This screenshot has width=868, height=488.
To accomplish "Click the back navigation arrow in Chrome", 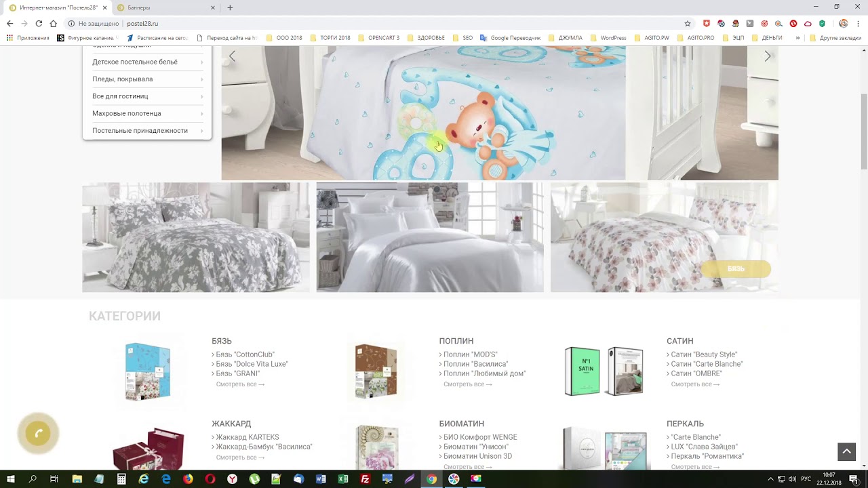I will coord(9,23).
